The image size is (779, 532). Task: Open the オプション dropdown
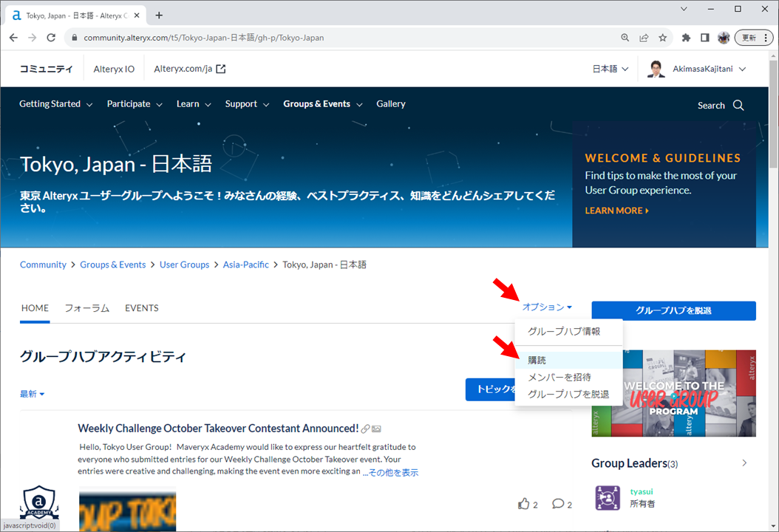[x=547, y=307]
